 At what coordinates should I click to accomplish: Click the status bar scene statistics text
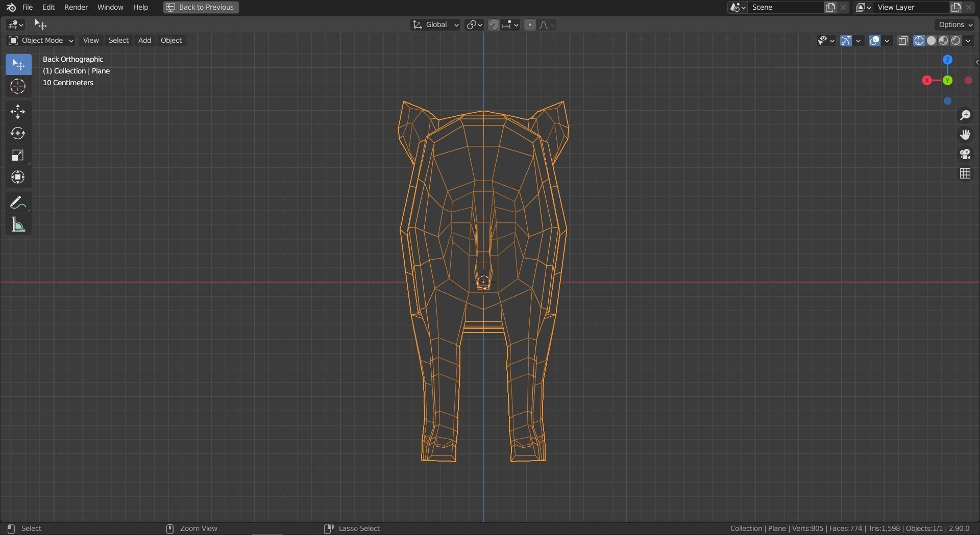(x=849, y=528)
